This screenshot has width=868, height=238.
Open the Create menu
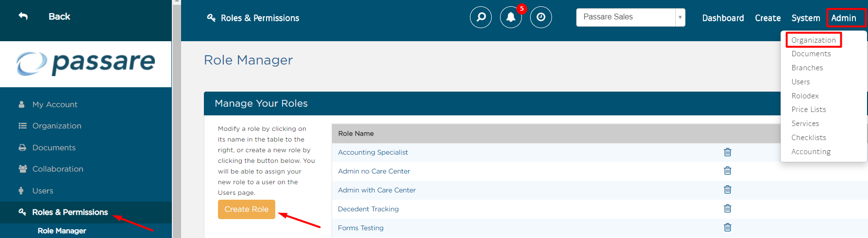tap(768, 18)
